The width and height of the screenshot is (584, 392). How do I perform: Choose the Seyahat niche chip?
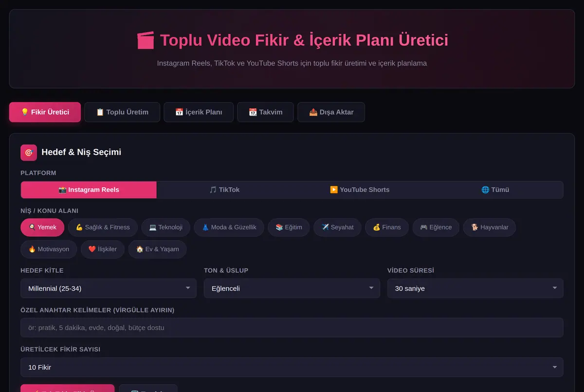click(337, 227)
